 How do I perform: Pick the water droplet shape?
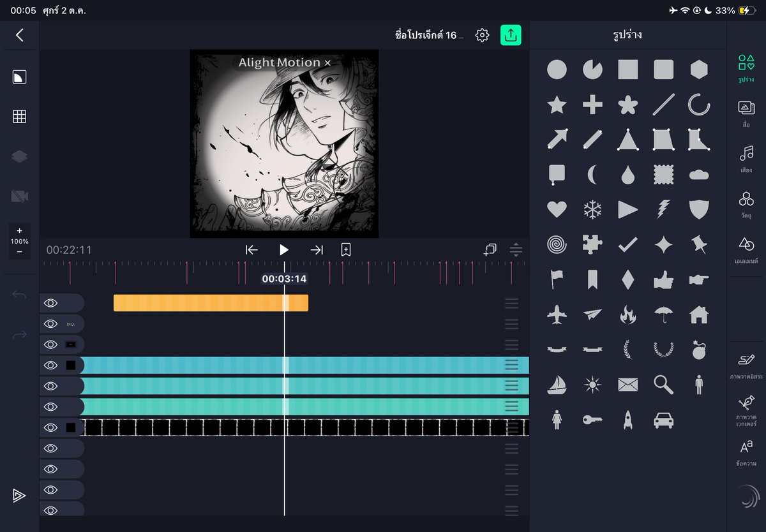click(x=628, y=174)
